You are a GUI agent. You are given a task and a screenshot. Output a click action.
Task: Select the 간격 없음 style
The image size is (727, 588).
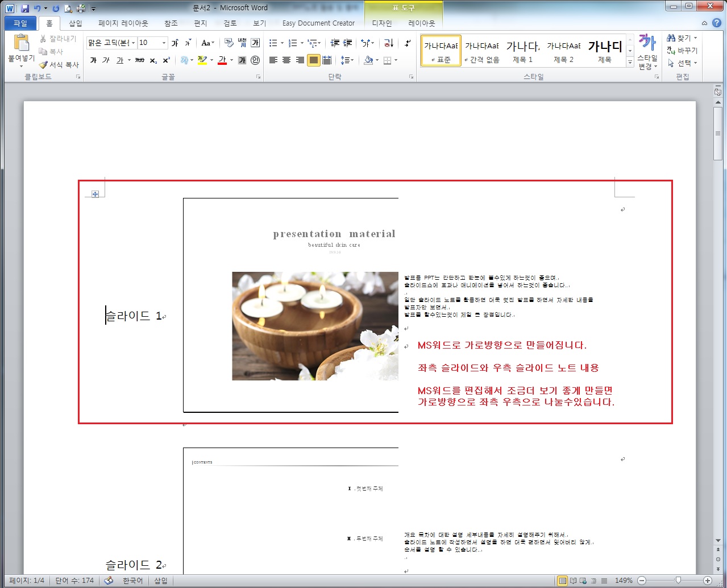[x=482, y=51]
